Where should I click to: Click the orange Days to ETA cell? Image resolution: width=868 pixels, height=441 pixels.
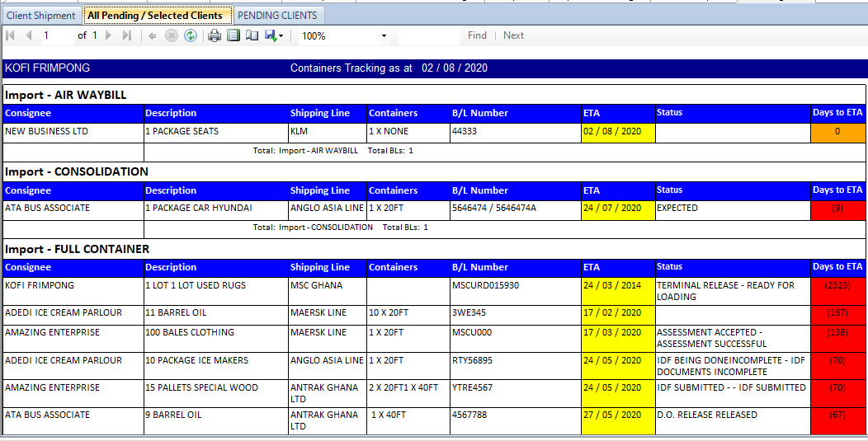pos(837,132)
